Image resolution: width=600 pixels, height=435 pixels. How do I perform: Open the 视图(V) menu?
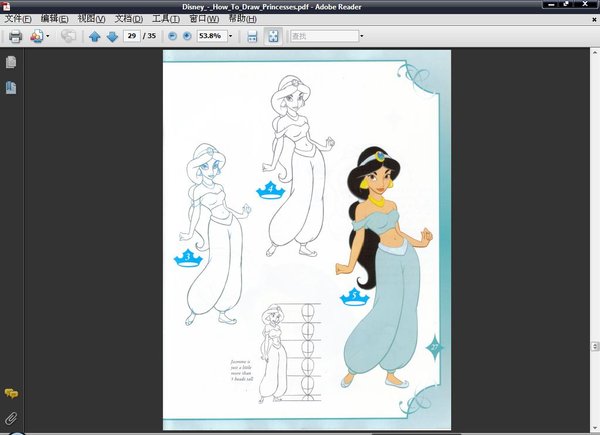point(92,19)
